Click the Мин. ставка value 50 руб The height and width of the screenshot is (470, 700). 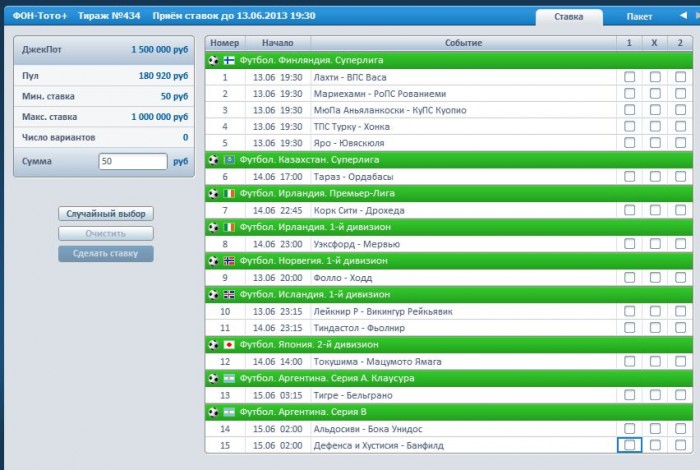point(174,96)
